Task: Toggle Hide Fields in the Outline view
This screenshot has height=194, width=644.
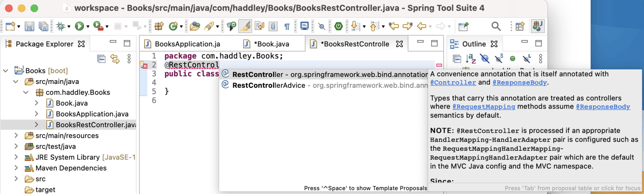Action: pos(485,59)
